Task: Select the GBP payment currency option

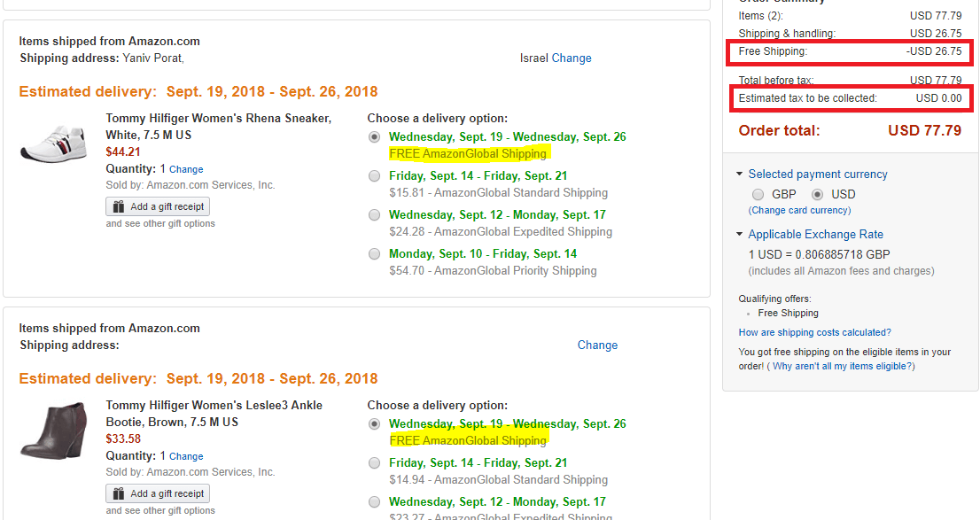Action: pos(758,194)
